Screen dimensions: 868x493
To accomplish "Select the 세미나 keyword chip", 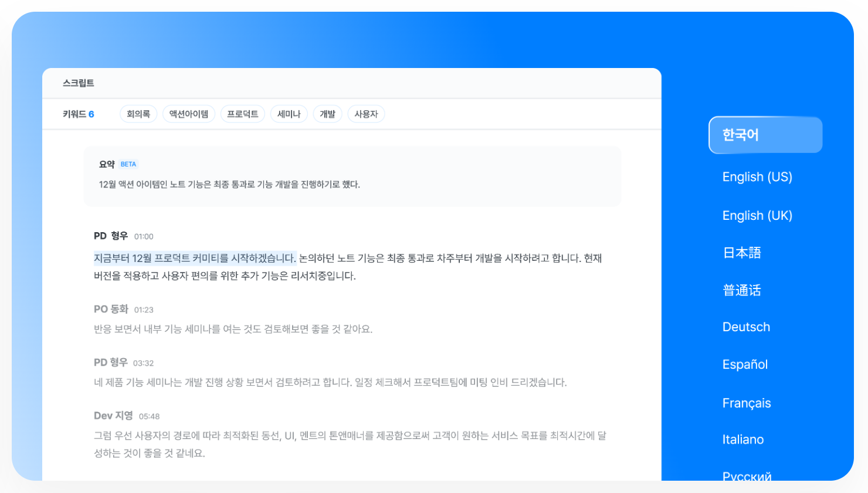I will click(x=289, y=114).
